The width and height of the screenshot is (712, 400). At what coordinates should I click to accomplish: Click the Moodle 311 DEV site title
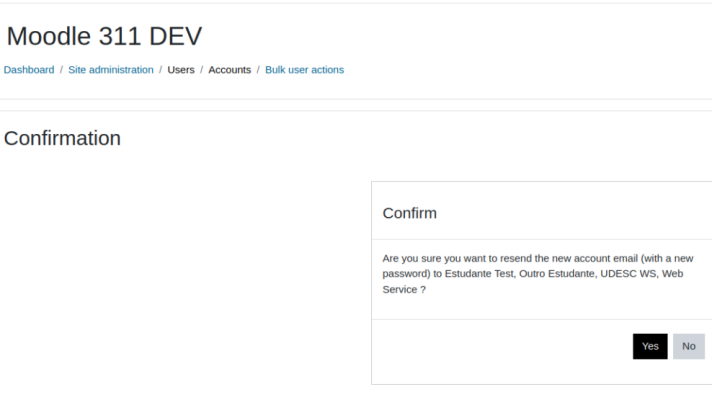104,36
